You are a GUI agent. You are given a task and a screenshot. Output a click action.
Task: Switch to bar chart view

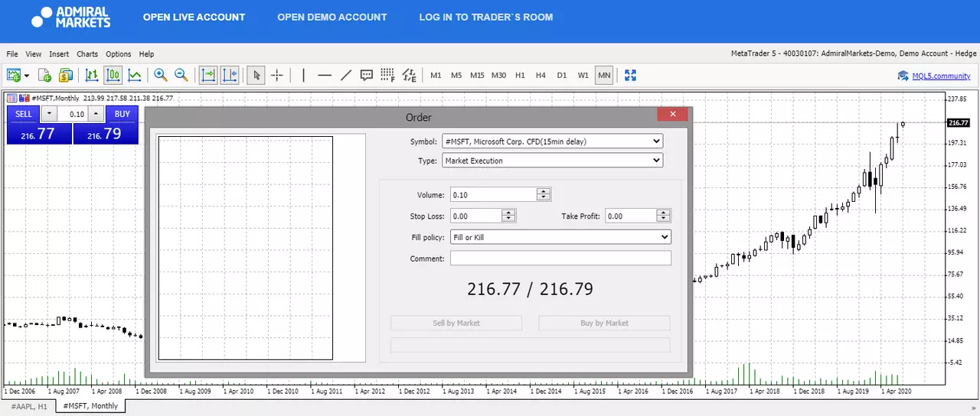coord(92,75)
